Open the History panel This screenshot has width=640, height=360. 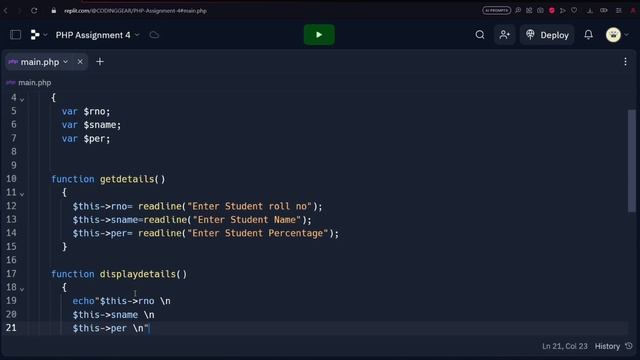tap(607, 346)
